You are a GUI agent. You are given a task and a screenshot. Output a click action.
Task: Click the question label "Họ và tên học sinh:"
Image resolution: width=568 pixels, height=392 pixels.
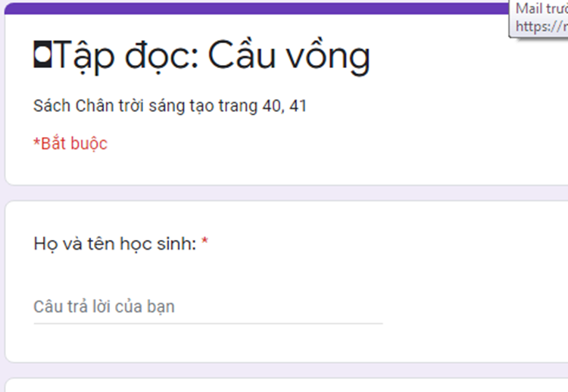coord(115,244)
